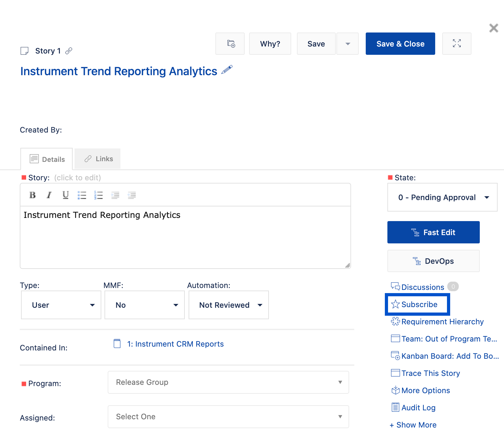The width and height of the screenshot is (504, 439).
Task: Click the Story 1 identifier text
Action: tap(48, 51)
